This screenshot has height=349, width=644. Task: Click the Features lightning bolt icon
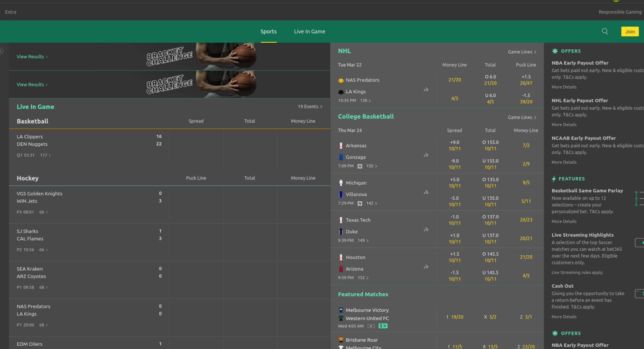coord(554,179)
